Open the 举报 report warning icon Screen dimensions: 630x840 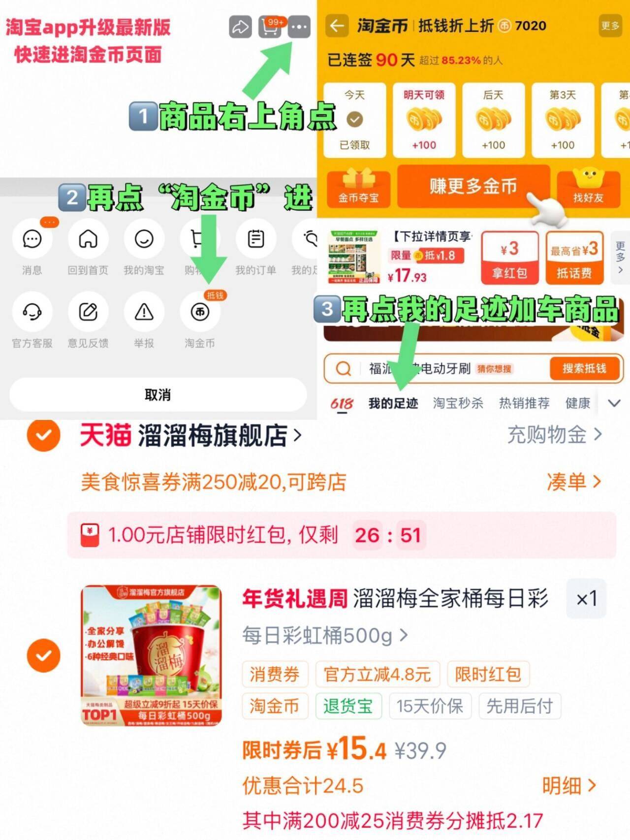point(144,312)
